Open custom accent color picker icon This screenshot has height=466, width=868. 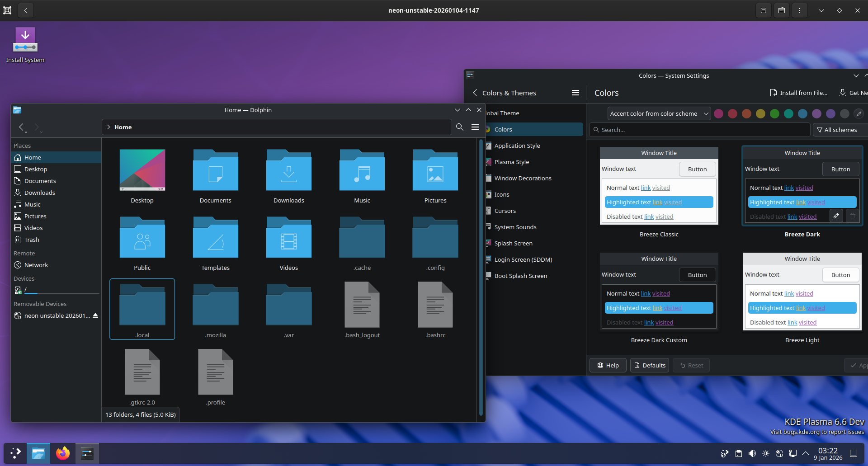(859, 114)
